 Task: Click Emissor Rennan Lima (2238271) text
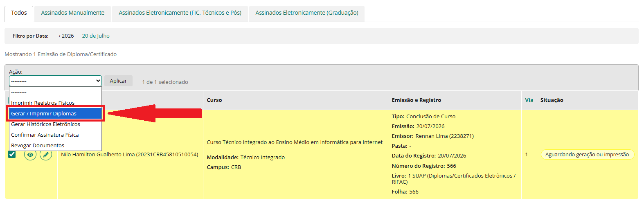coord(432,136)
